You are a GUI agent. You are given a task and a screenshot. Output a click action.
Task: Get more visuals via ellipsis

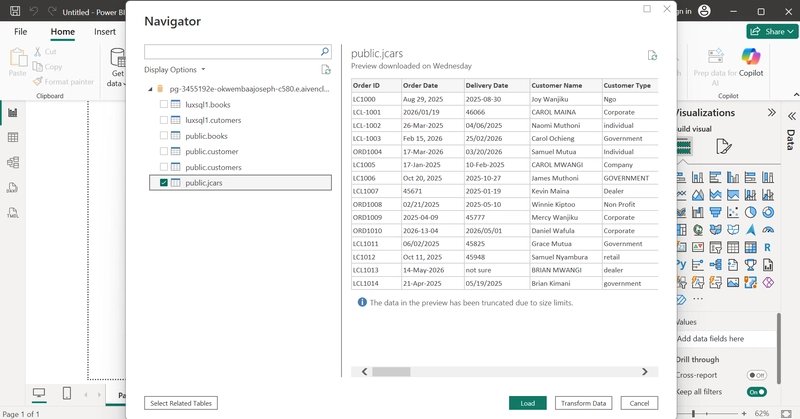point(698,299)
